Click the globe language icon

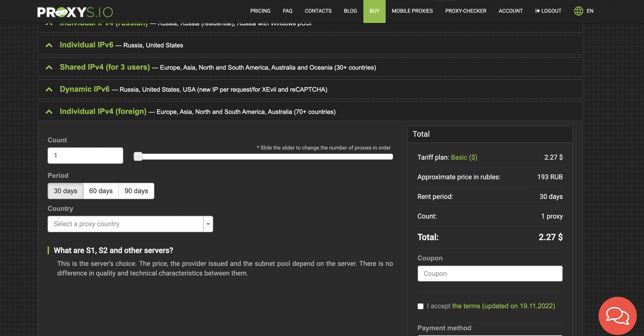tap(578, 11)
